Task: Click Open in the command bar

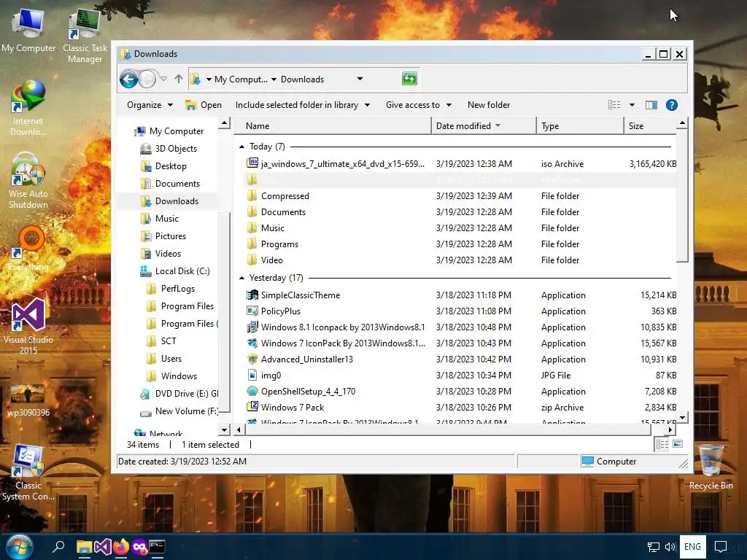Action: (204, 105)
